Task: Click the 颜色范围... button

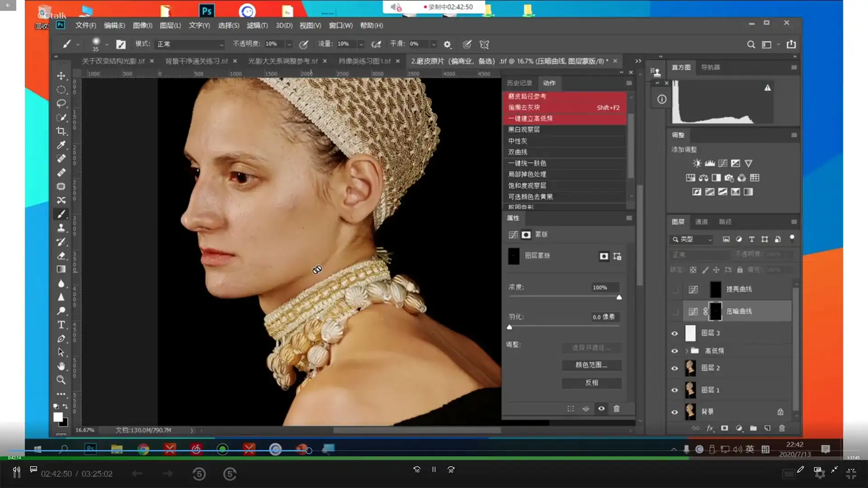Action: tap(591, 365)
